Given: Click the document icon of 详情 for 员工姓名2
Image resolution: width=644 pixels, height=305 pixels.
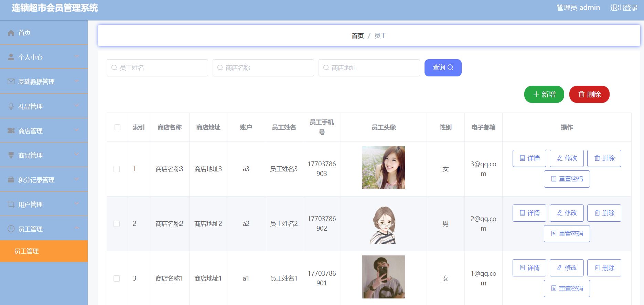Looking at the screenshot, I should click(522, 213).
